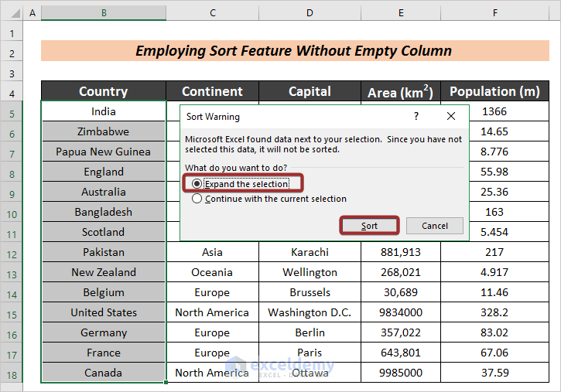Select column C header
Screen dimensions: 561x392
(x=212, y=13)
